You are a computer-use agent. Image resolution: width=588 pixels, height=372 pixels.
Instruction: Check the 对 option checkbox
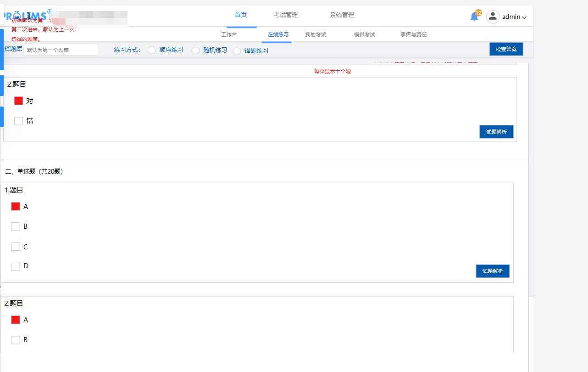[18, 101]
